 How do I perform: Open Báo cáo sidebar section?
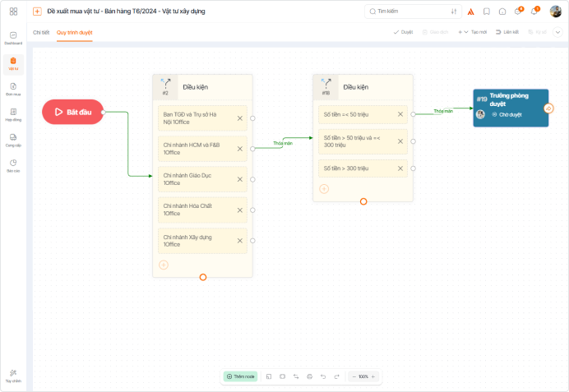13,166
